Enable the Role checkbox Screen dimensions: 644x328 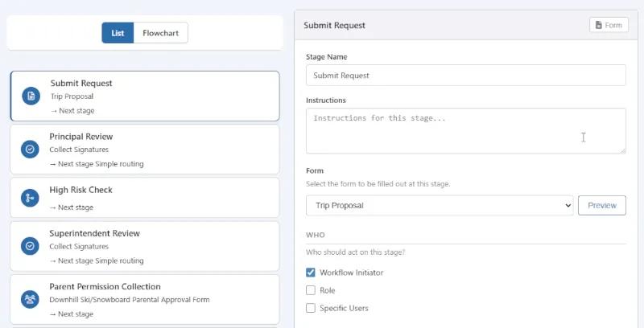tap(311, 290)
